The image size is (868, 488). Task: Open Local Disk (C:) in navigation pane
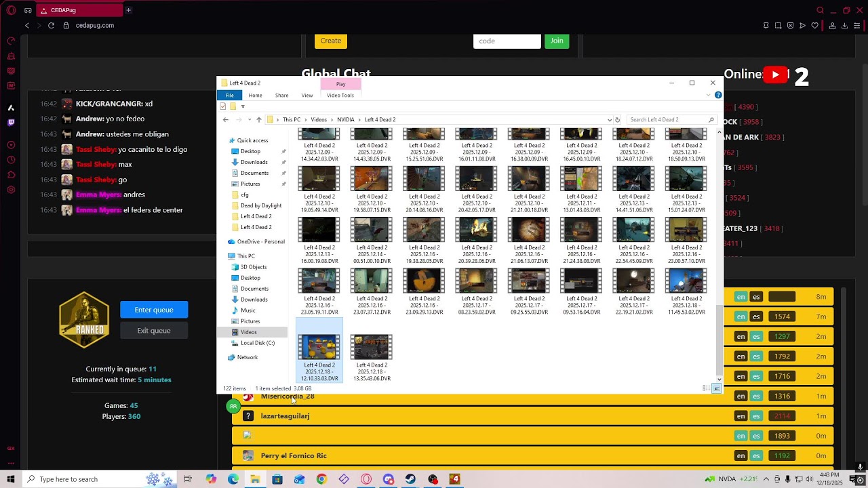click(x=258, y=343)
